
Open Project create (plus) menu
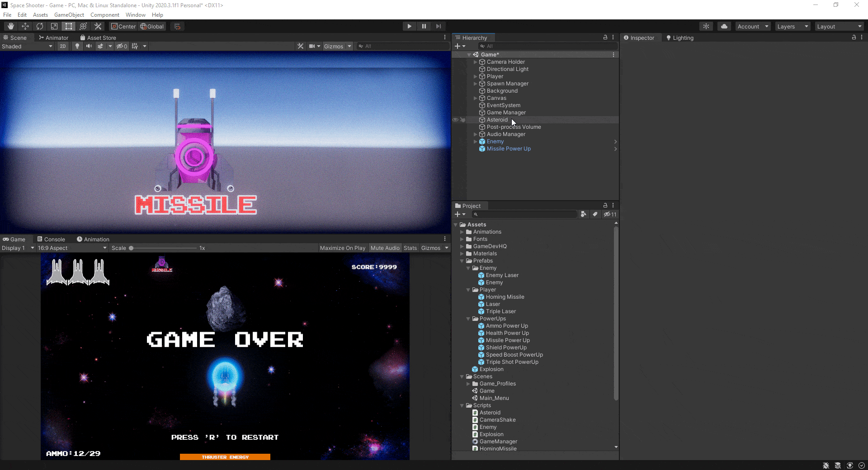tap(460, 214)
